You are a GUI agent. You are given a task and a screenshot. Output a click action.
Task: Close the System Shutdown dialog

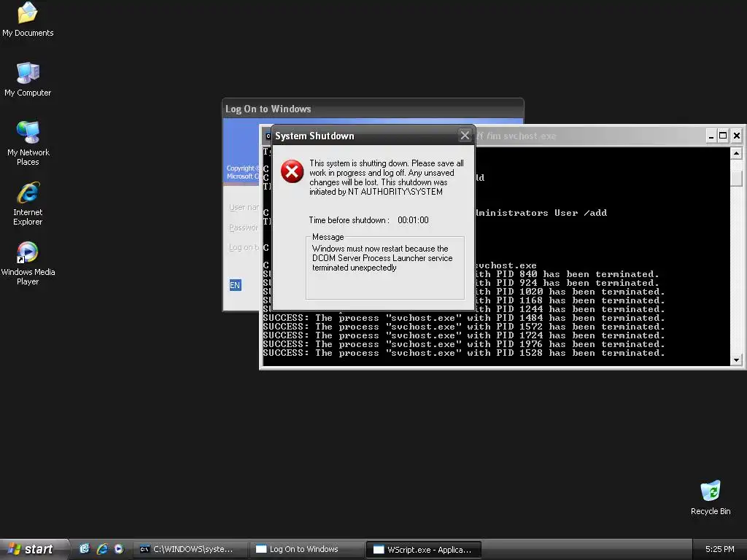[x=465, y=135]
